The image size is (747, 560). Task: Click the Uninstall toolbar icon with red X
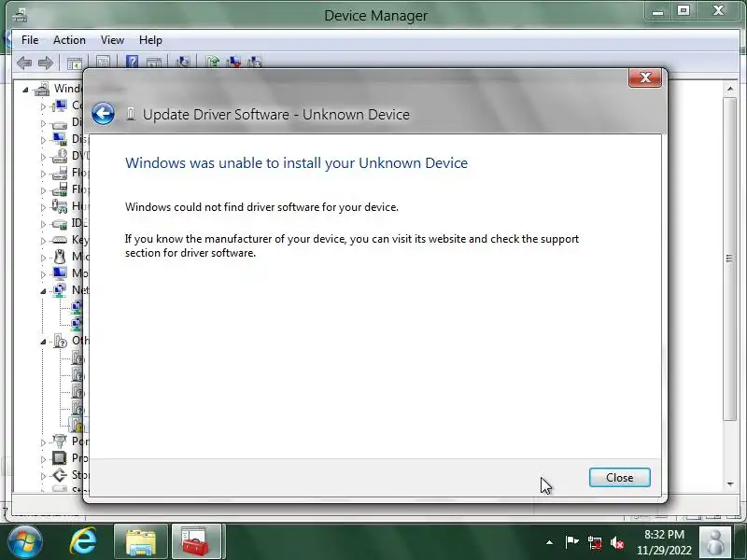click(x=233, y=62)
